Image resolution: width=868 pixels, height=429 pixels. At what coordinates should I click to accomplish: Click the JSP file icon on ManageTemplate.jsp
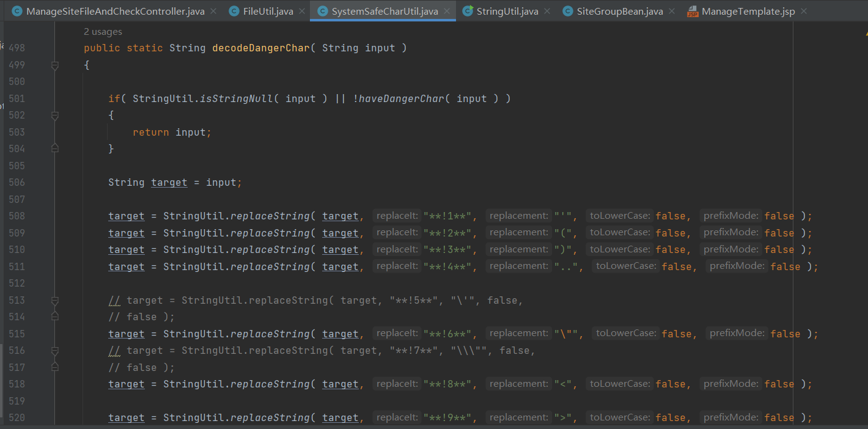[693, 12]
